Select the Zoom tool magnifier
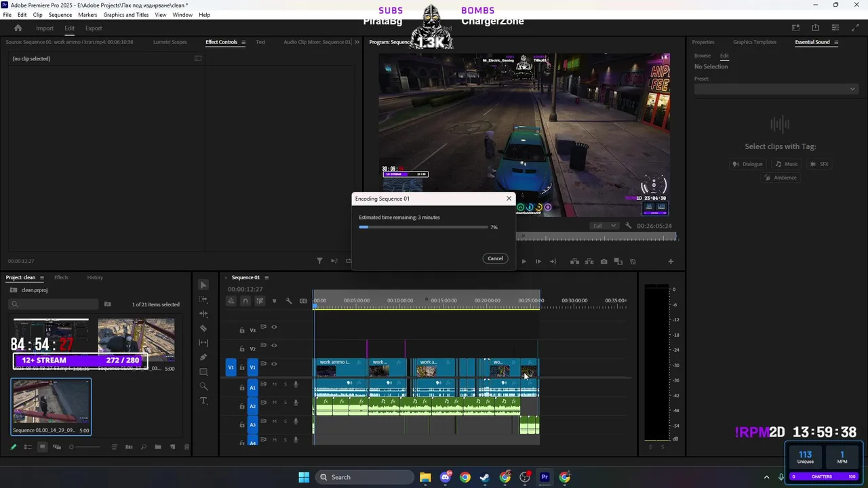The width and height of the screenshot is (868, 488). coord(203,386)
